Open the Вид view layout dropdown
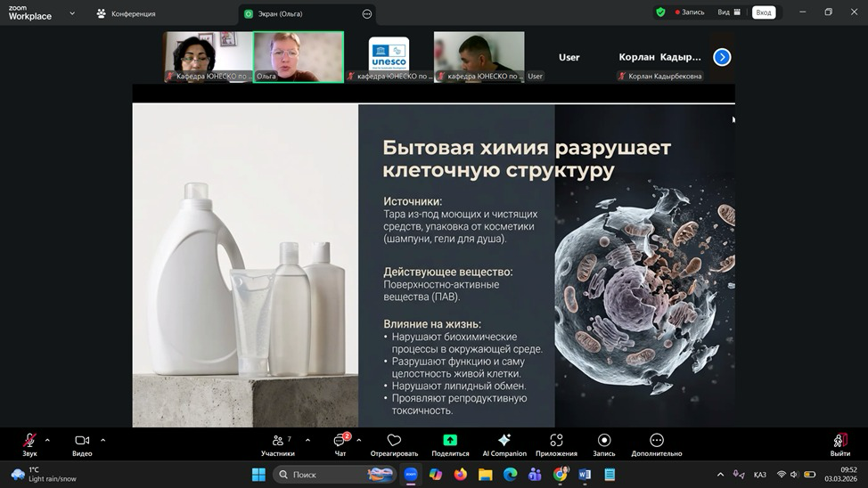868x488 pixels. 729,12
